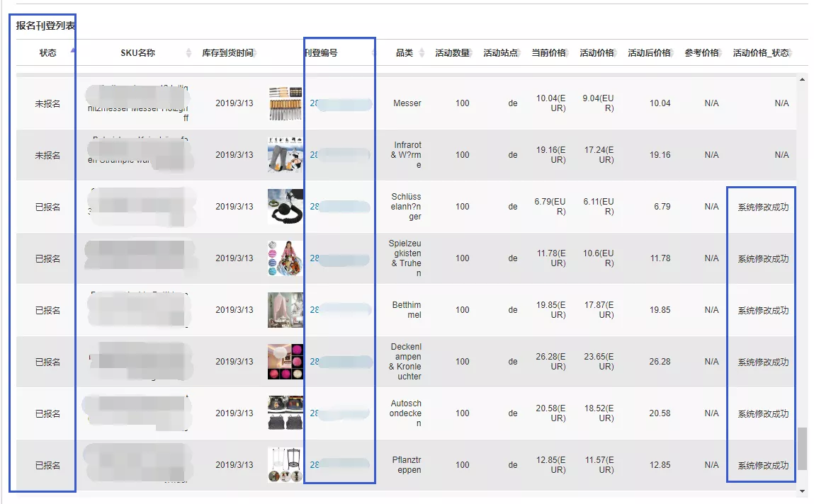Screen dimensions: 814x504
Task: Click the sort icon next to SKU名称
Action: [x=188, y=53]
